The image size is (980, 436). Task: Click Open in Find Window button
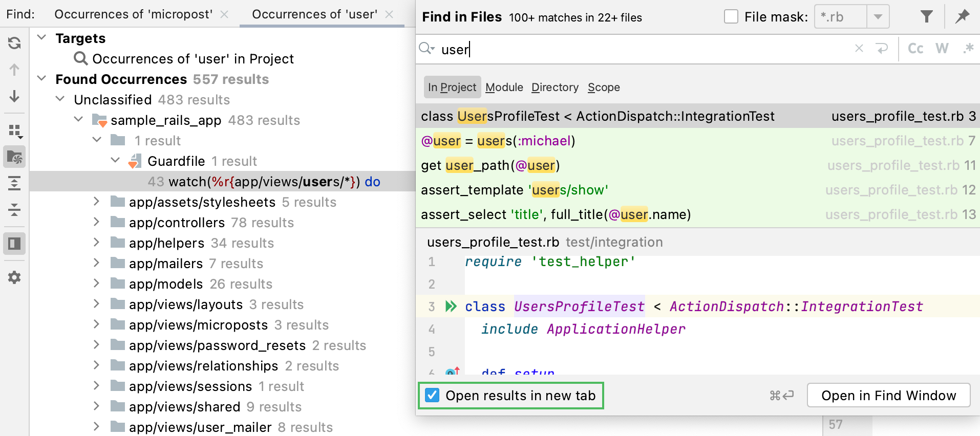(888, 396)
